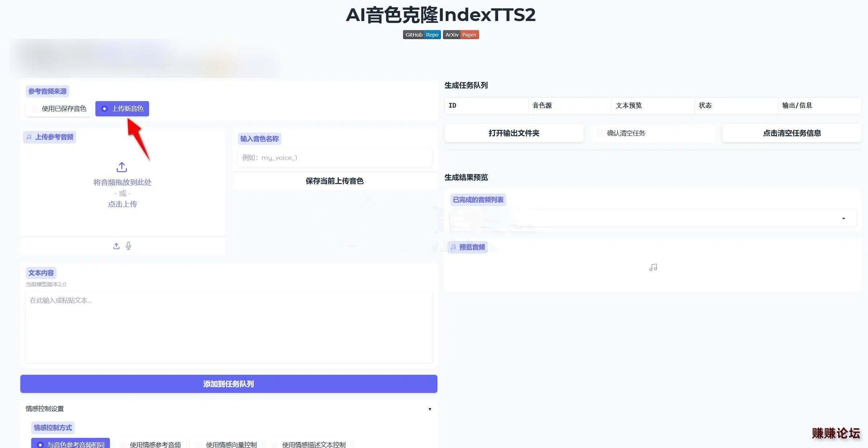Tick the 确认清空任务 checkbox

600,133
